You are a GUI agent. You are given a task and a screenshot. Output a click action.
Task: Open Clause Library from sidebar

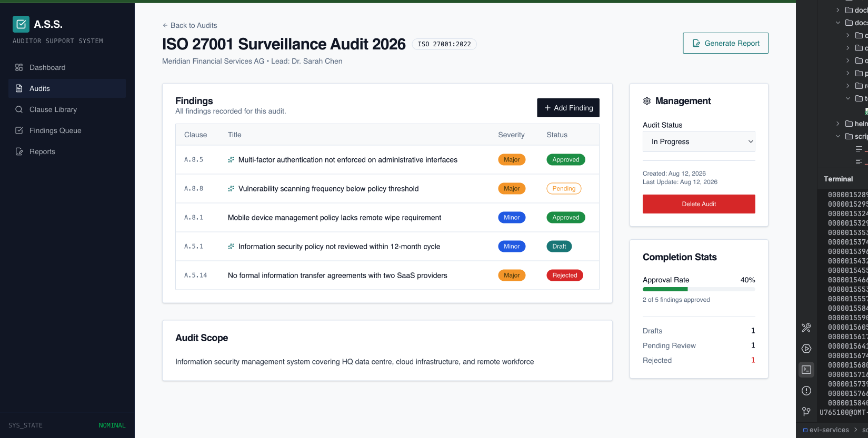[x=67, y=109]
